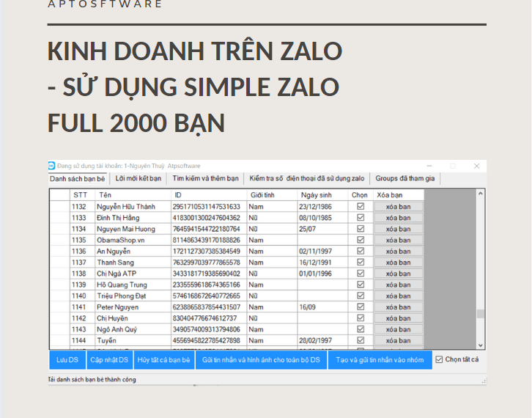
Task: Toggle the checkbox for Chị Huyền
Action: [x=361, y=318]
